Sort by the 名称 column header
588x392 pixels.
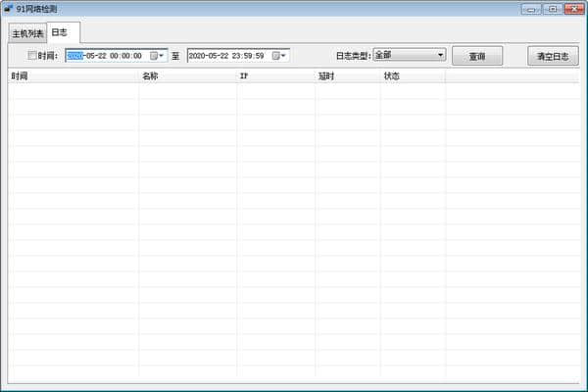[x=187, y=76]
